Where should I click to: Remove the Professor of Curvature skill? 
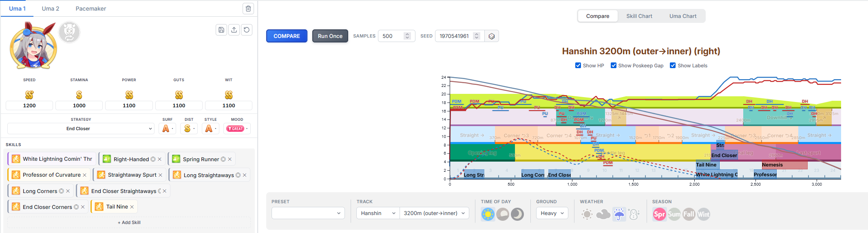coord(84,175)
